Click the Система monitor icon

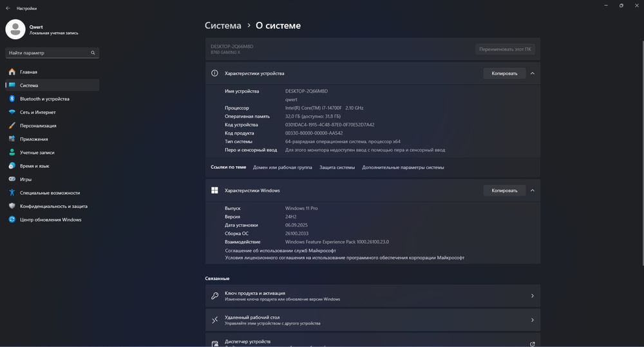coord(12,85)
